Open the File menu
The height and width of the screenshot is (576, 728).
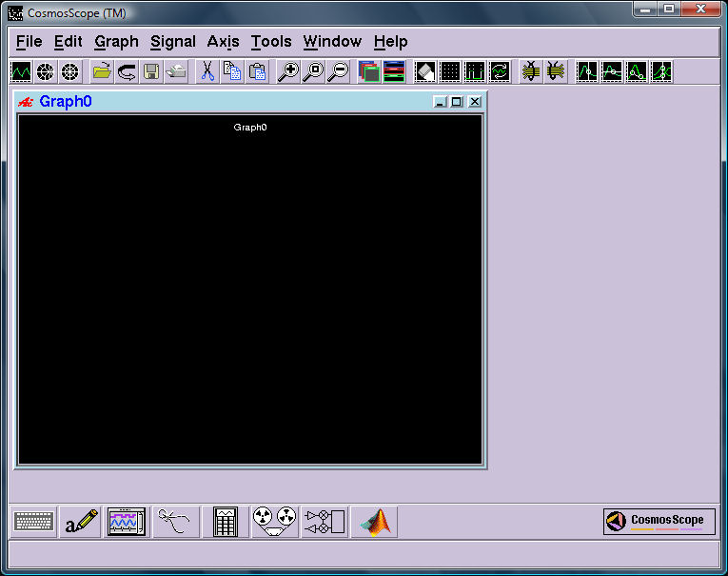coord(30,42)
